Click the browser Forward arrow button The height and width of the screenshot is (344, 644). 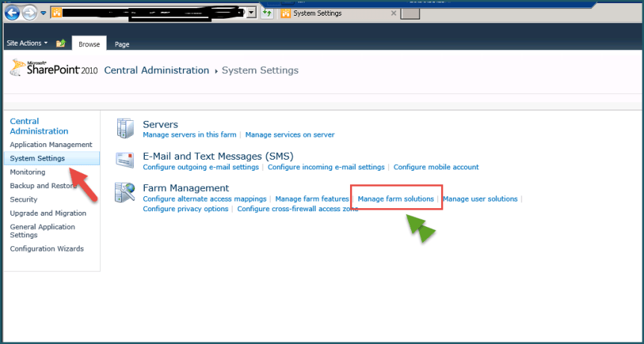tap(28, 13)
